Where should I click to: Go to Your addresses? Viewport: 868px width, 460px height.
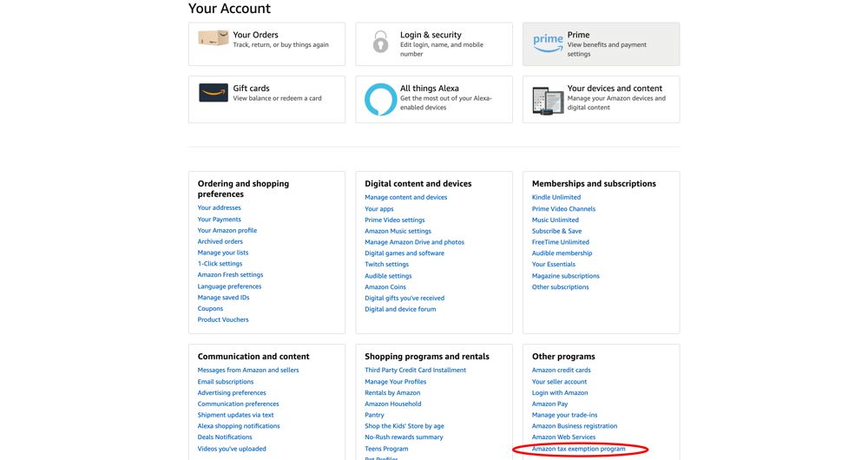tap(219, 208)
